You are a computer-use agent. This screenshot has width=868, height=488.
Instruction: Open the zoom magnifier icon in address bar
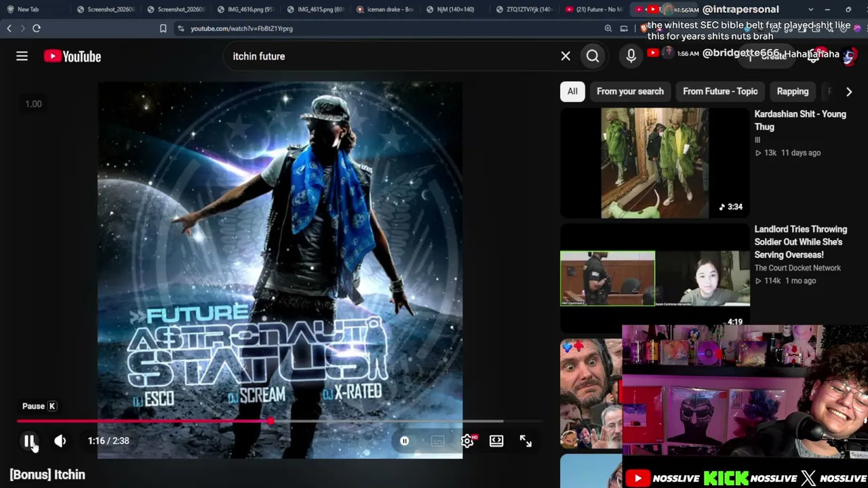point(608,28)
